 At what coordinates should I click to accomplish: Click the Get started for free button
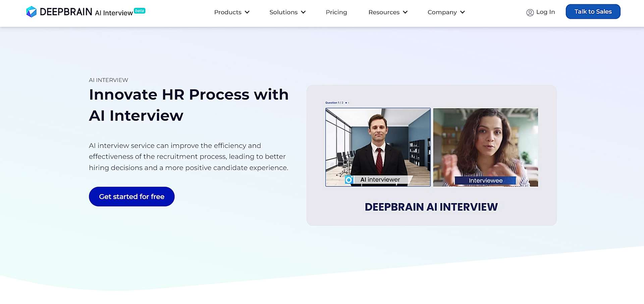pyautogui.click(x=131, y=196)
